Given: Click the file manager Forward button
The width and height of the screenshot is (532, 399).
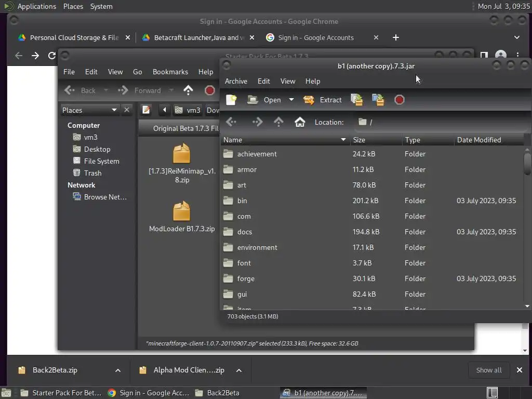Looking at the screenshot, I should click(x=139, y=90).
